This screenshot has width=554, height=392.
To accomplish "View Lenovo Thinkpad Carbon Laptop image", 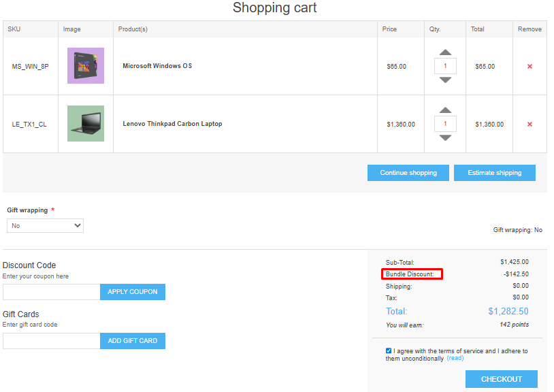I will point(85,123).
